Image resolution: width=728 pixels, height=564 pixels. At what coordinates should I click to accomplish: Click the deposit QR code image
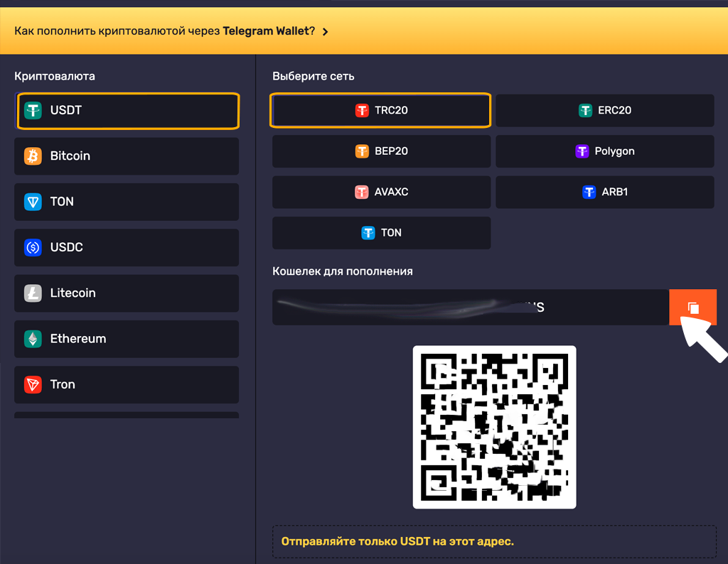click(495, 427)
